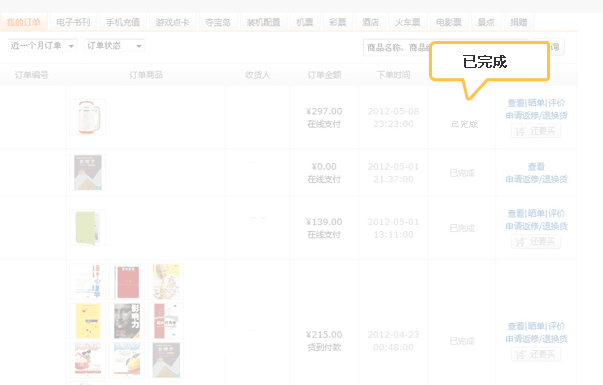Image resolution: width=603 pixels, height=385 pixels.
Task: Open the cartoon girl book thumbnail
Action: pos(88,360)
